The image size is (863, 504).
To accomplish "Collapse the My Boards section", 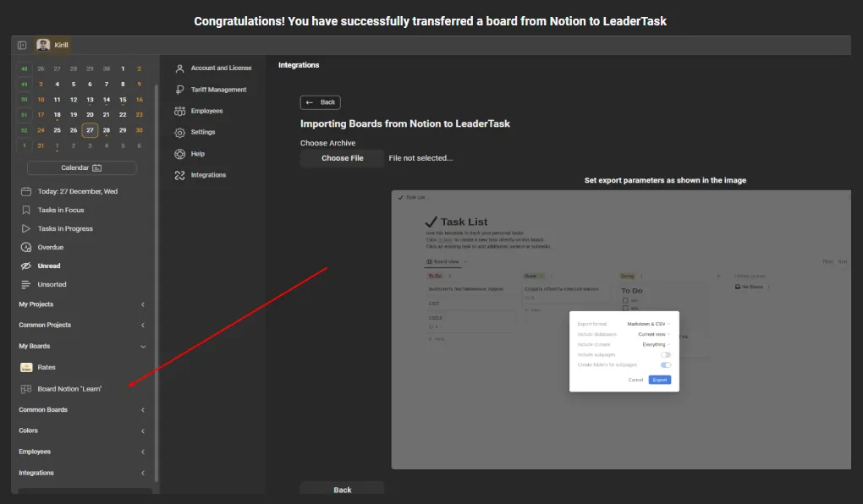I will tap(142, 346).
